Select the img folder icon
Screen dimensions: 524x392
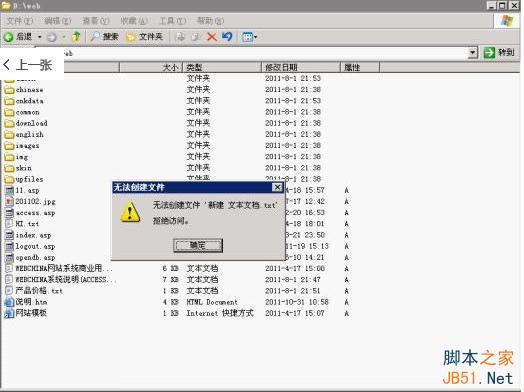[9, 157]
